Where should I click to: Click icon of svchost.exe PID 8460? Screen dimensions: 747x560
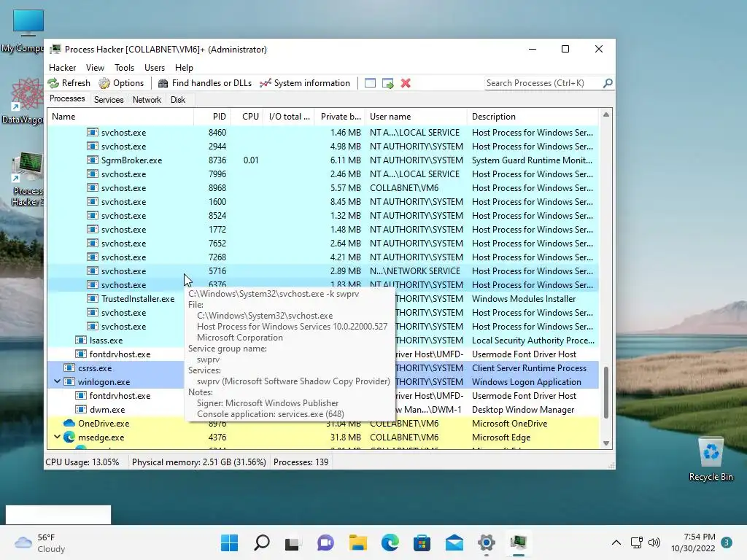(93, 133)
